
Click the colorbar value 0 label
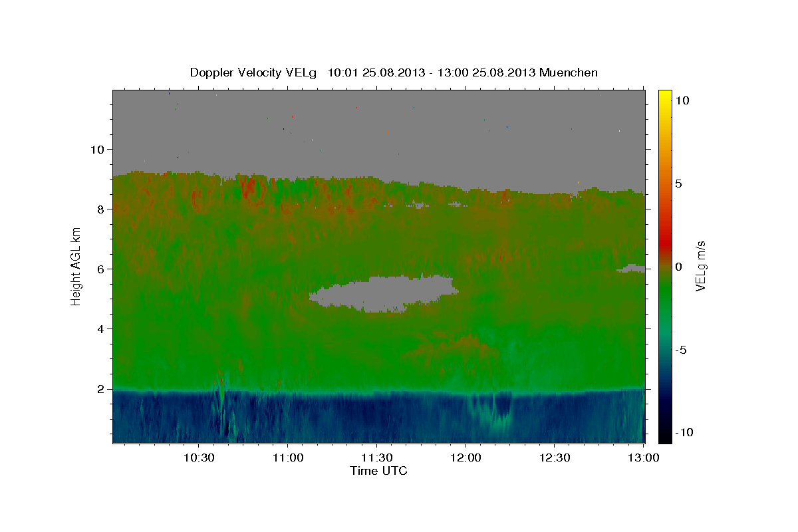coord(678,267)
